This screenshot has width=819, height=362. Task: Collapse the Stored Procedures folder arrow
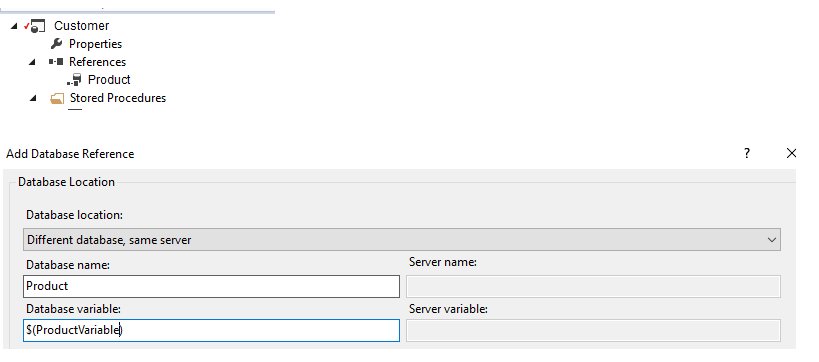[33, 98]
